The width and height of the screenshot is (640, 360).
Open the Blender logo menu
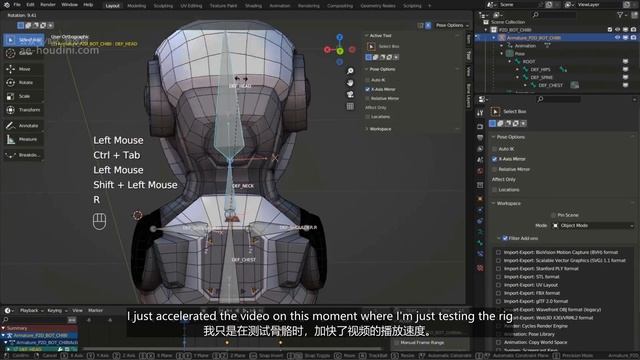click(7, 5)
